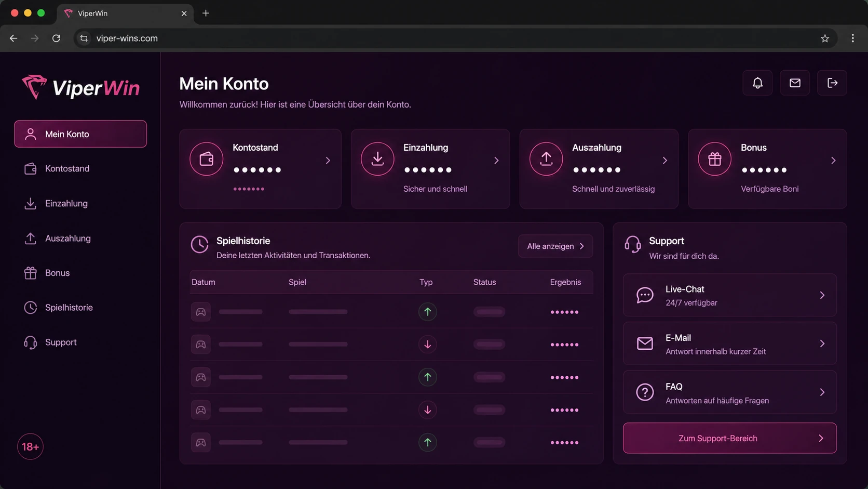This screenshot has height=489, width=868.
Task: Click the Live-Chat title text
Action: tap(685, 289)
